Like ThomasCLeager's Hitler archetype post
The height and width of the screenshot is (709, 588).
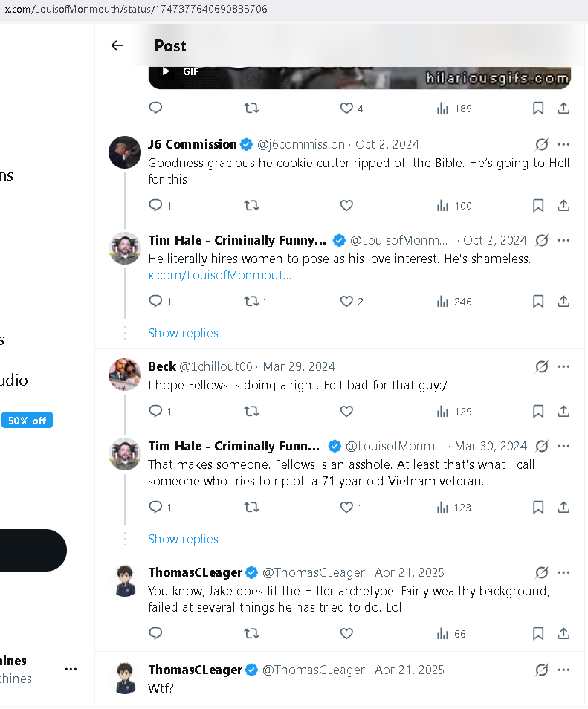pyautogui.click(x=346, y=634)
